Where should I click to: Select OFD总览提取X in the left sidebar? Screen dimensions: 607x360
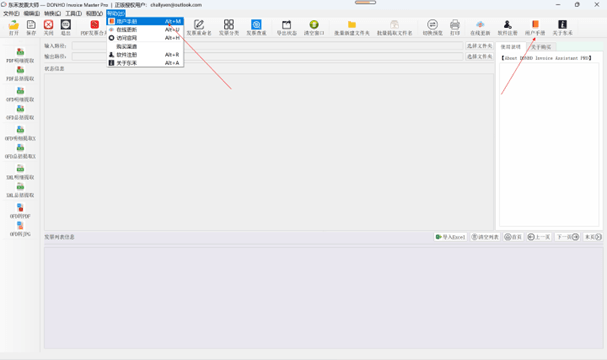coord(20,151)
